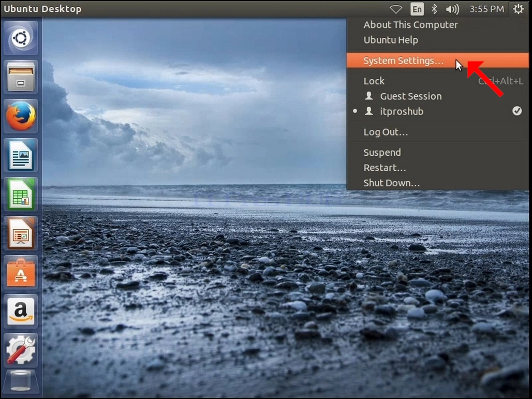
Task: Switch to Guest Session
Action: tap(438, 96)
